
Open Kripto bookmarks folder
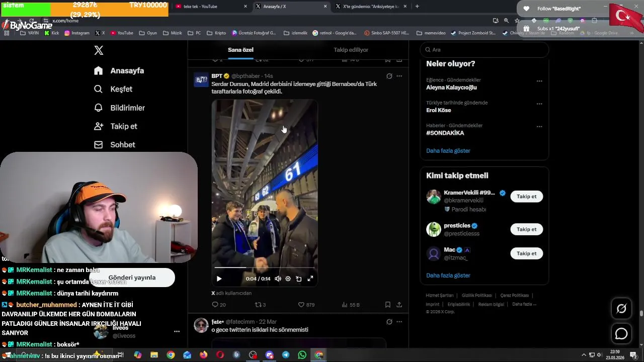216,33
